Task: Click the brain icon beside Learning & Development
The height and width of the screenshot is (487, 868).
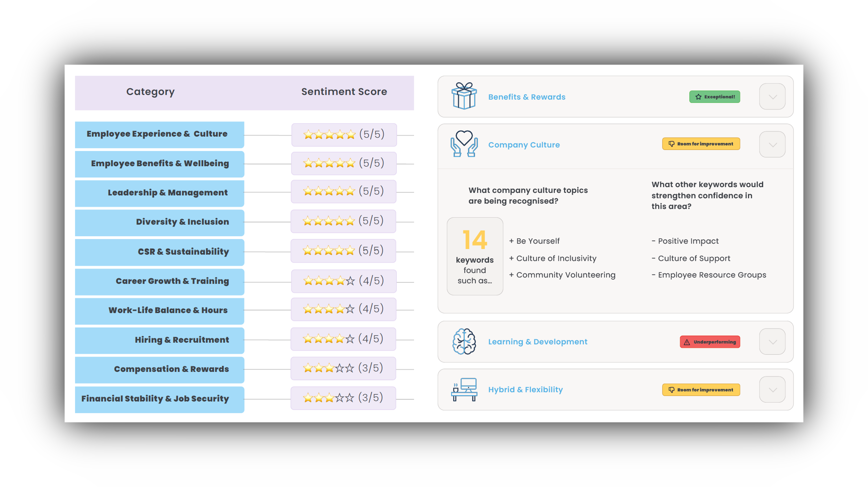Action: [x=464, y=342]
